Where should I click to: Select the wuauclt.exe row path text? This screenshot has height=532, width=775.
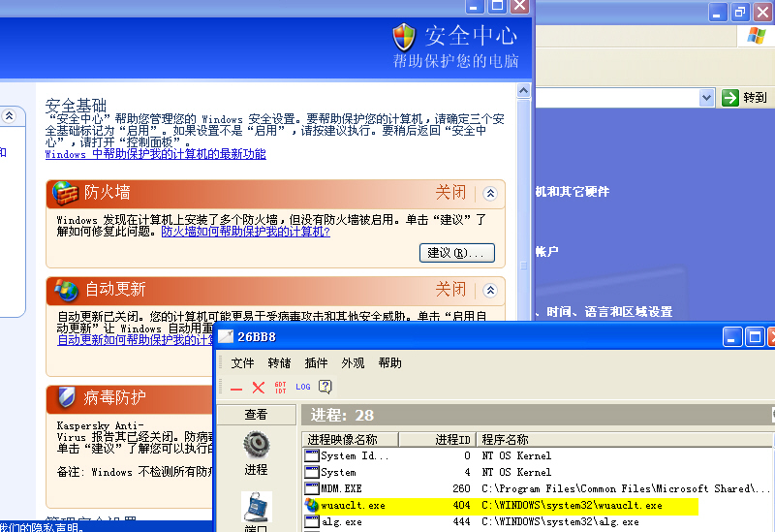pos(572,505)
